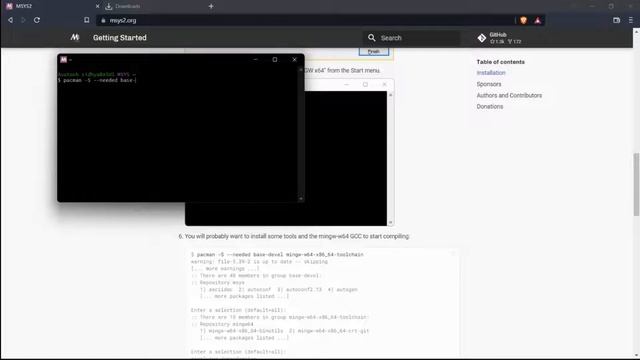Jump to Sponsors section
Image resolution: width=640 pixels, height=360 pixels.
point(489,84)
